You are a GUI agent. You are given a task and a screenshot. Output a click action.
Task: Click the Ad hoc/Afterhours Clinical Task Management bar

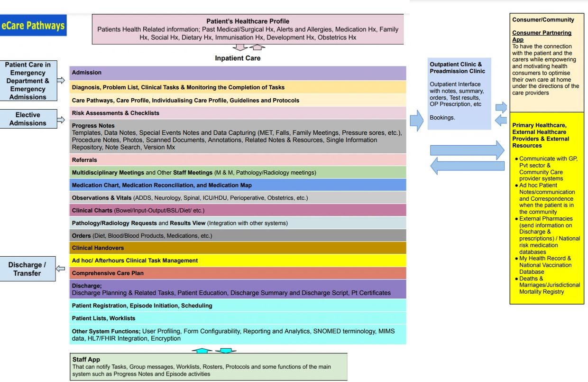tap(238, 261)
